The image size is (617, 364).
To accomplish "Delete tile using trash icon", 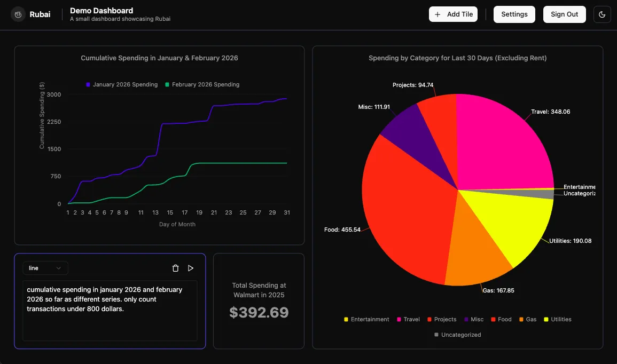I will (176, 268).
